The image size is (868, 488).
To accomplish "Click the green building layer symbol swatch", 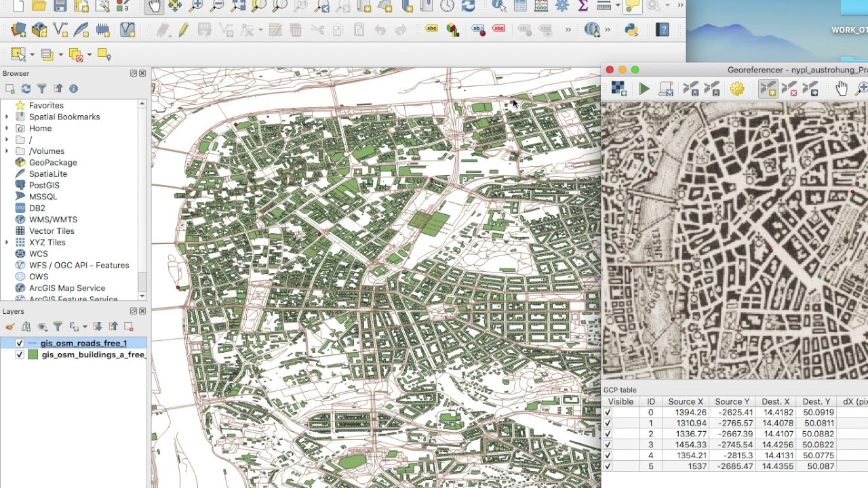I will pos(33,354).
